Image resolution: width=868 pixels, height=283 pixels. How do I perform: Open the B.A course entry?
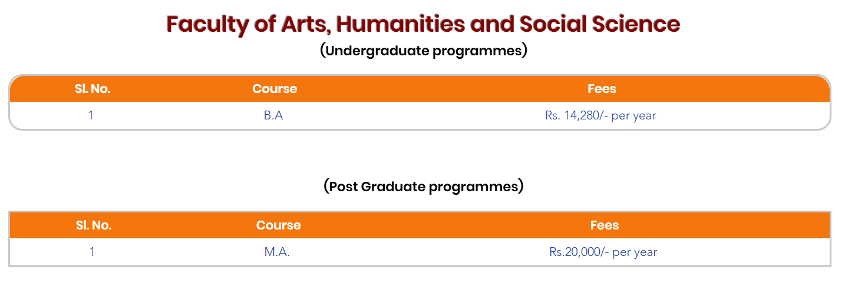[x=273, y=116]
